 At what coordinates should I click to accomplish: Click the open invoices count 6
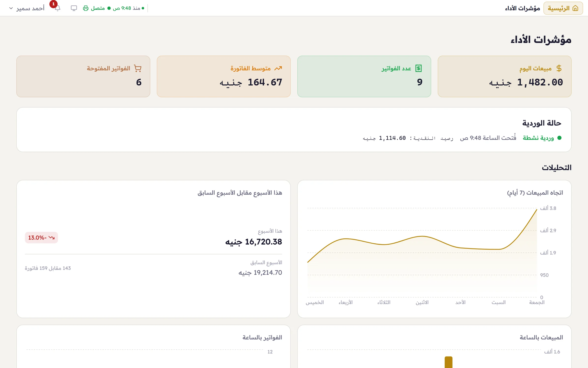pos(139,82)
